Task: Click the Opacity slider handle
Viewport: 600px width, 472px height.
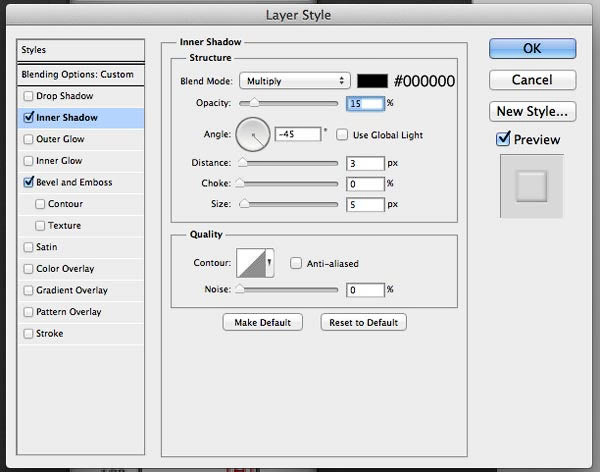Action: click(x=254, y=103)
